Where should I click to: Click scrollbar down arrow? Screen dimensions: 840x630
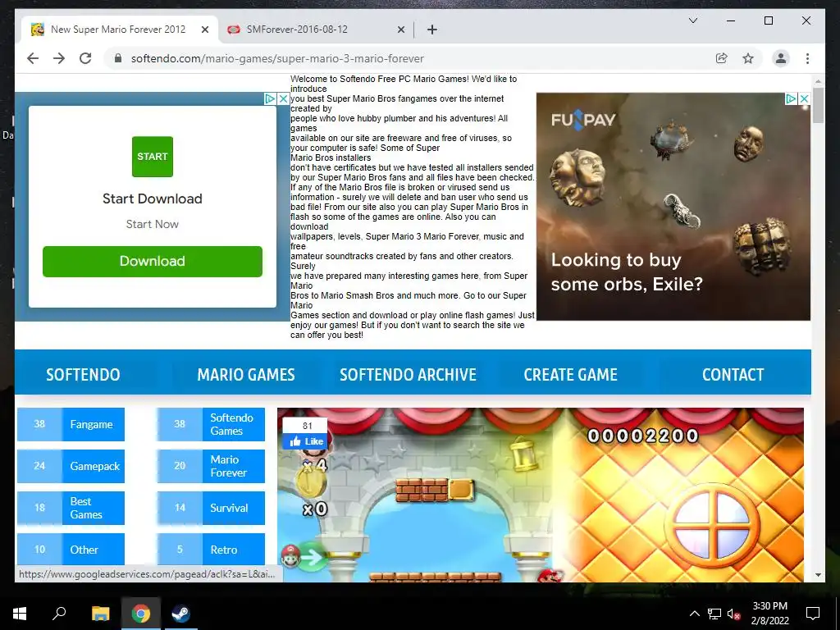[x=818, y=575]
